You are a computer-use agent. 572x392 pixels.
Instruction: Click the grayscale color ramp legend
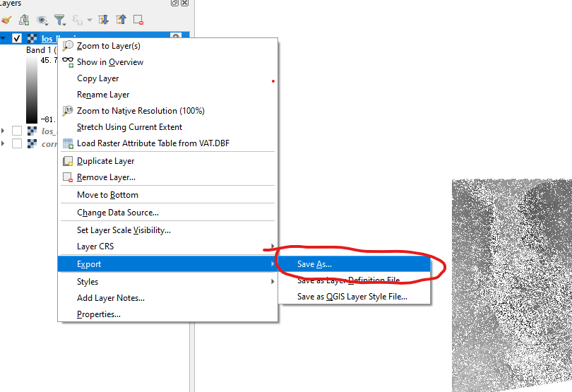(x=32, y=90)
